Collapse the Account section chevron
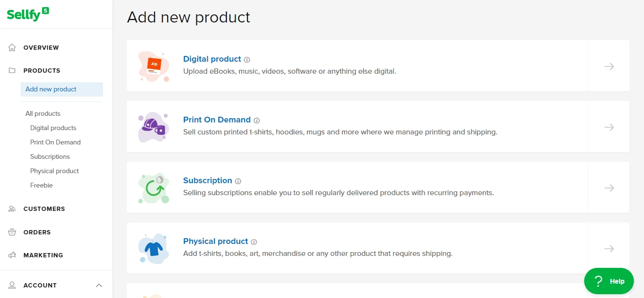 tap(99, 285)
